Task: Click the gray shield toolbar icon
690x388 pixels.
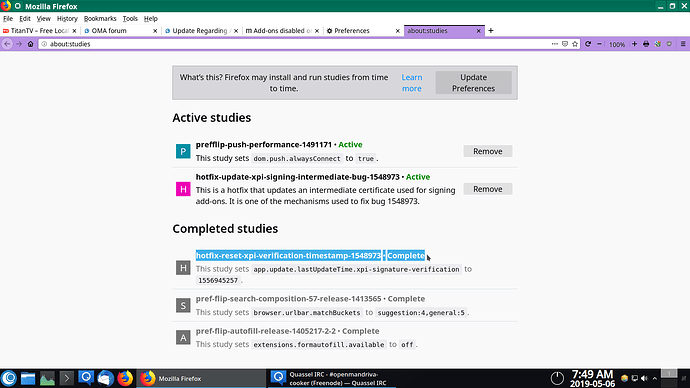Action: (x=669, y=44)
